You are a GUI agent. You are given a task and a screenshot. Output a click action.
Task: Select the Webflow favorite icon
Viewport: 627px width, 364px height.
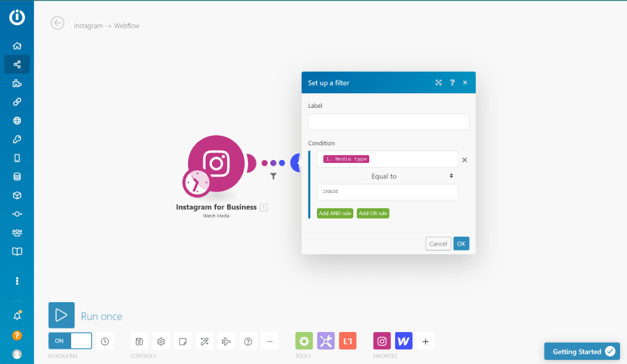tap(403, 341)
